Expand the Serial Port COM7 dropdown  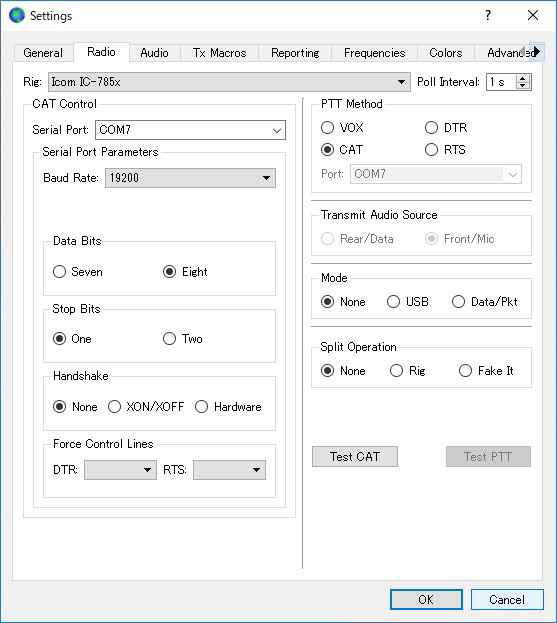(190, 130)
